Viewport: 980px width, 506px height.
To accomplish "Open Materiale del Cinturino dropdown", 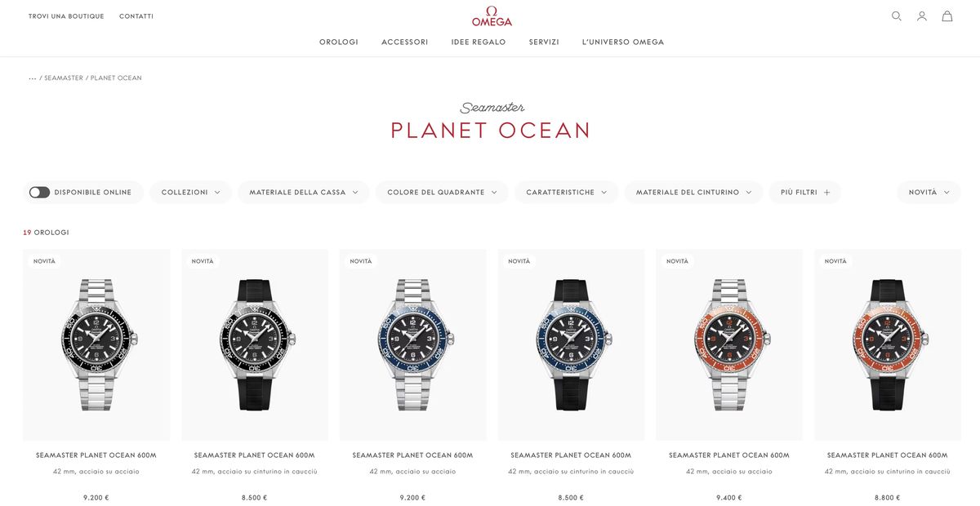I will 694,193.
